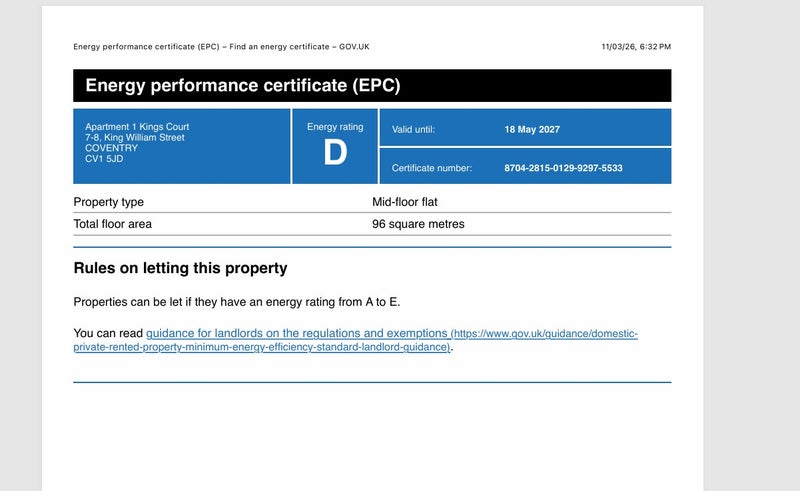Click the '96 square metres' value

[x=418, y=224]
